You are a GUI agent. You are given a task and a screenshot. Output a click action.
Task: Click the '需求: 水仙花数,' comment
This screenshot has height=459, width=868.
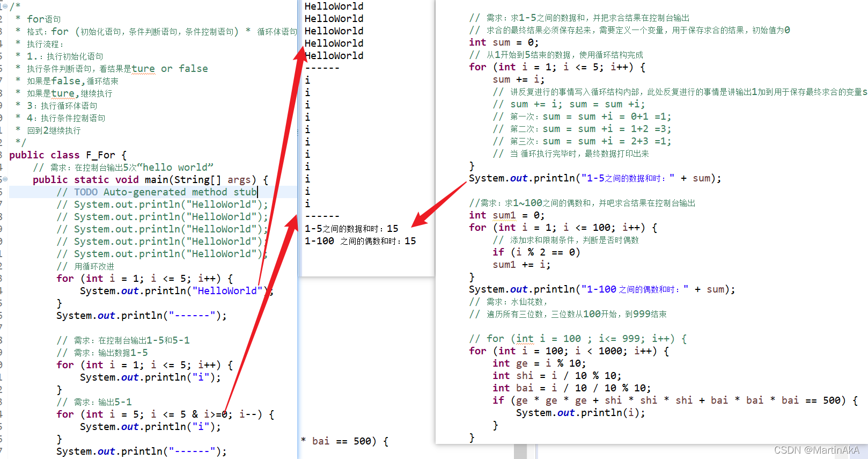508,302
